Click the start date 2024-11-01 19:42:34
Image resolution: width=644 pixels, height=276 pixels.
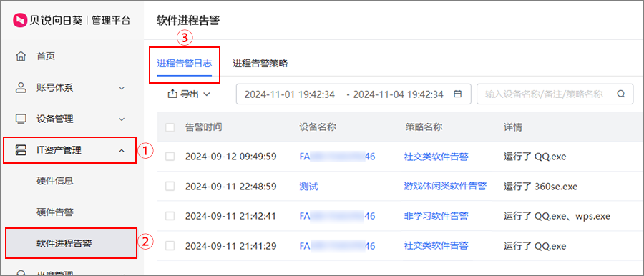coord(290,94)
